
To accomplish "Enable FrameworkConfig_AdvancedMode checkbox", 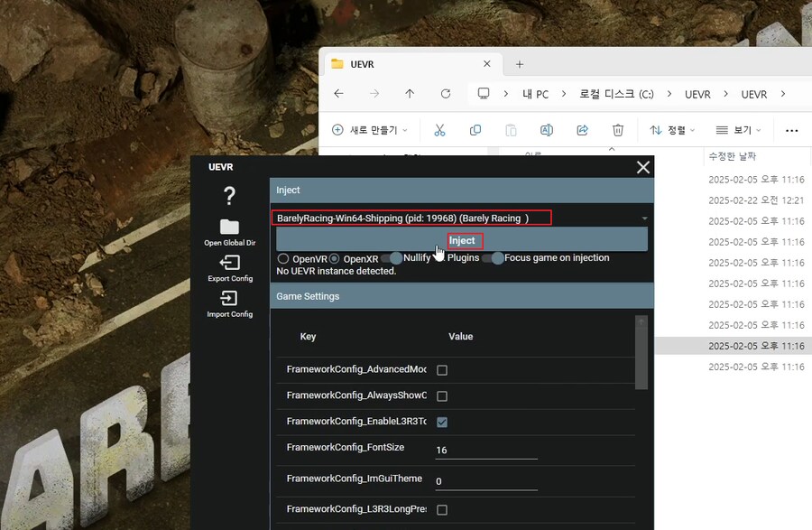I will [442, 370].
